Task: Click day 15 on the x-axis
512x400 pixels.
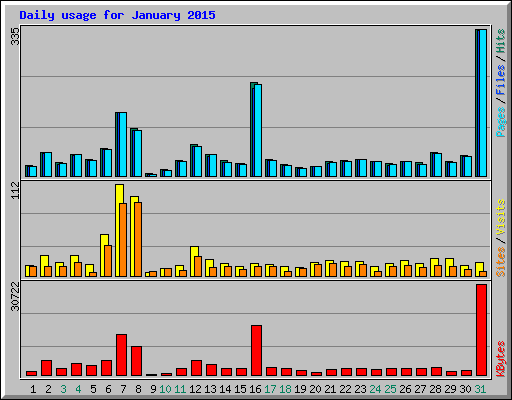Action: pyautogui.click(x=240, y=389)
